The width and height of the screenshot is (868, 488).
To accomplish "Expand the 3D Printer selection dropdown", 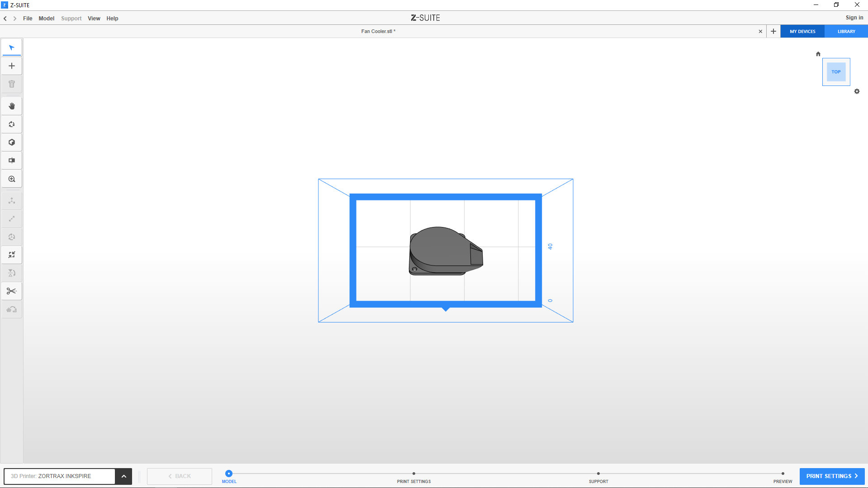I will click(x=123, y=476).
